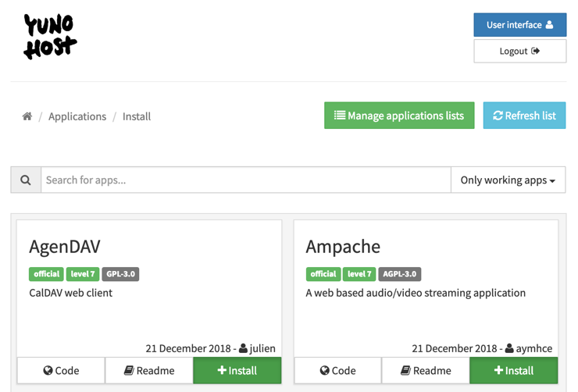Open Ampache Readme
Viewport: 578px width, 392px height.
[426, 370]
